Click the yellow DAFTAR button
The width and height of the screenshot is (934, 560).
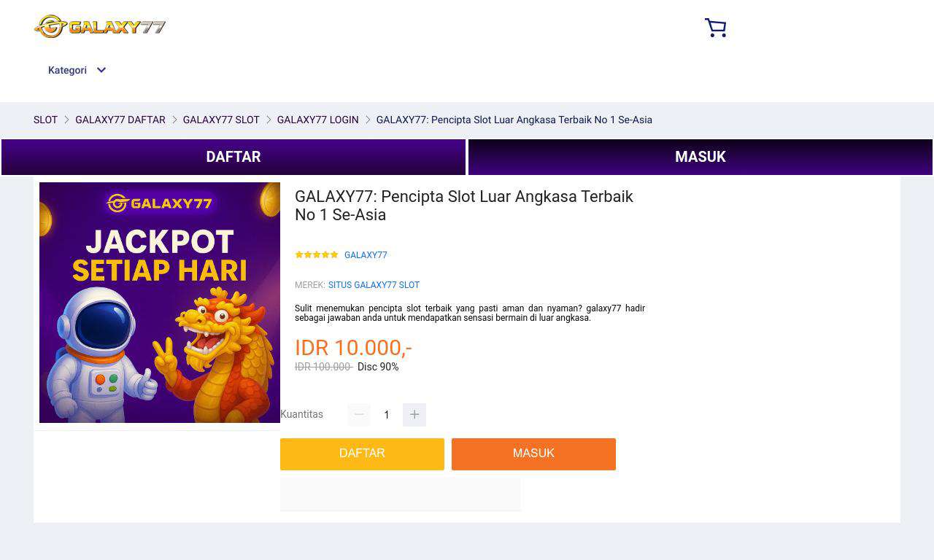(x=362, y=454)
